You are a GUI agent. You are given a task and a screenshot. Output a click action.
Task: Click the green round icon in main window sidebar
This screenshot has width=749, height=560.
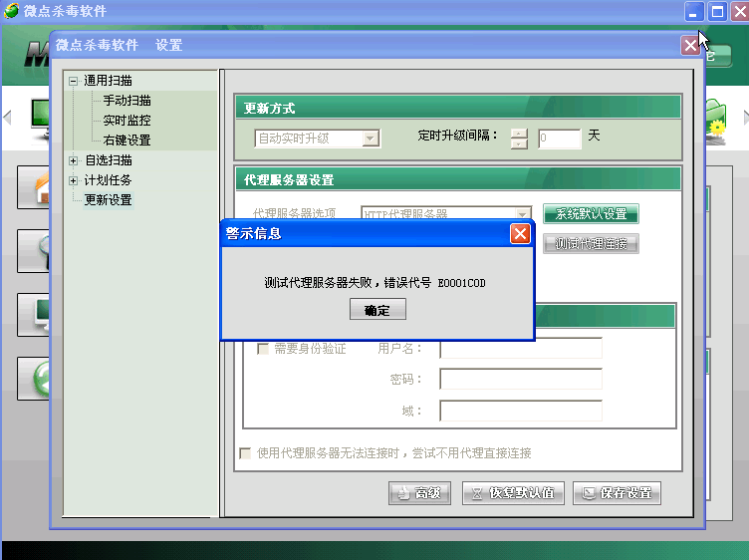point(34,379)
